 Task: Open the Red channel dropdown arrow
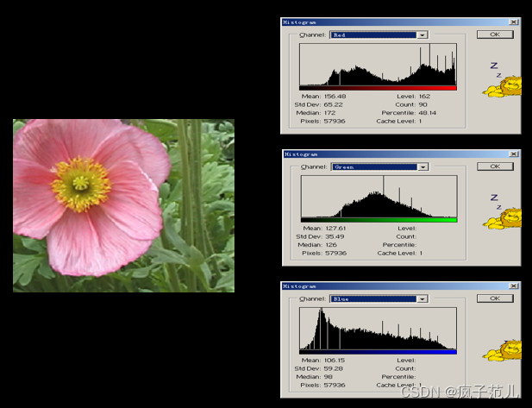tap(422, 35)
